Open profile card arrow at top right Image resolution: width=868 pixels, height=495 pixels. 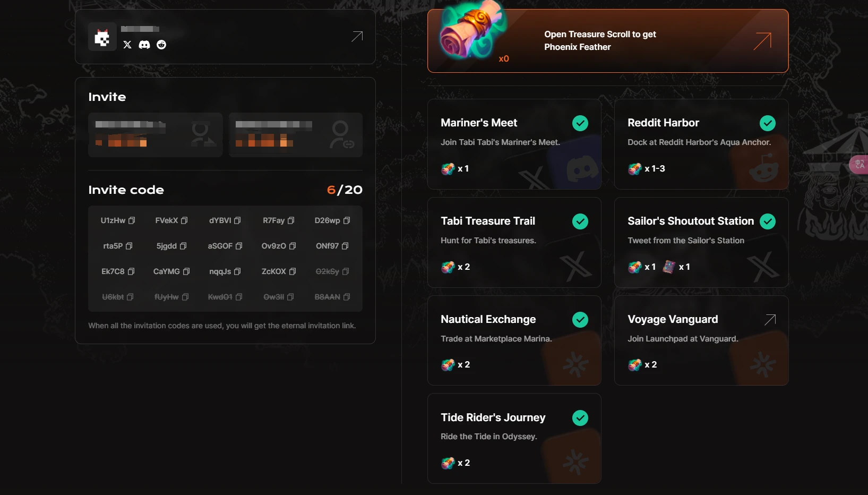coord(357,36)
